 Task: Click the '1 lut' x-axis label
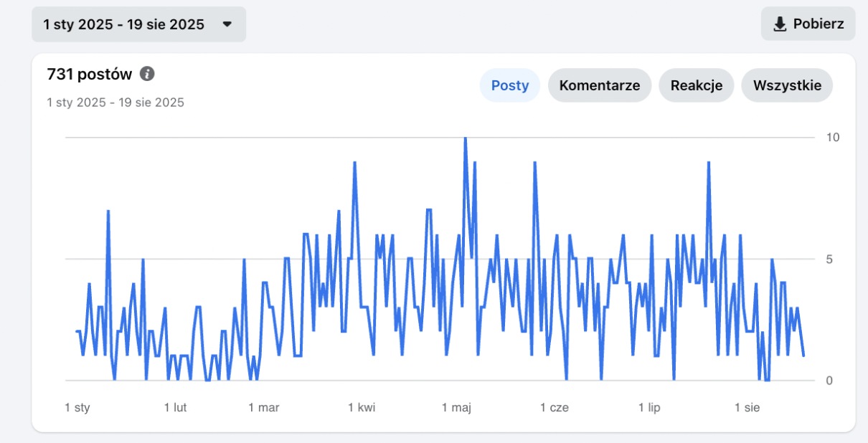pyautogui.click(x=175, y=407)
